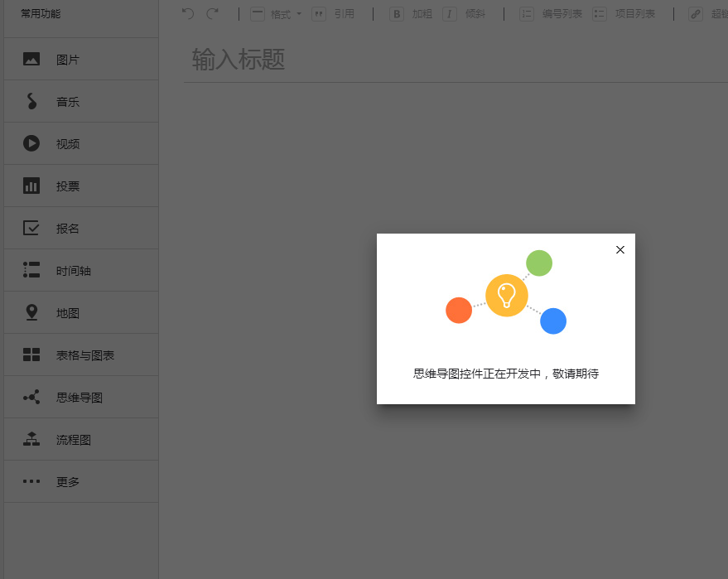Click the bulleted list icon
Image resolution: width=728 pixels, height=579 pixels.
tap(600, 14)
